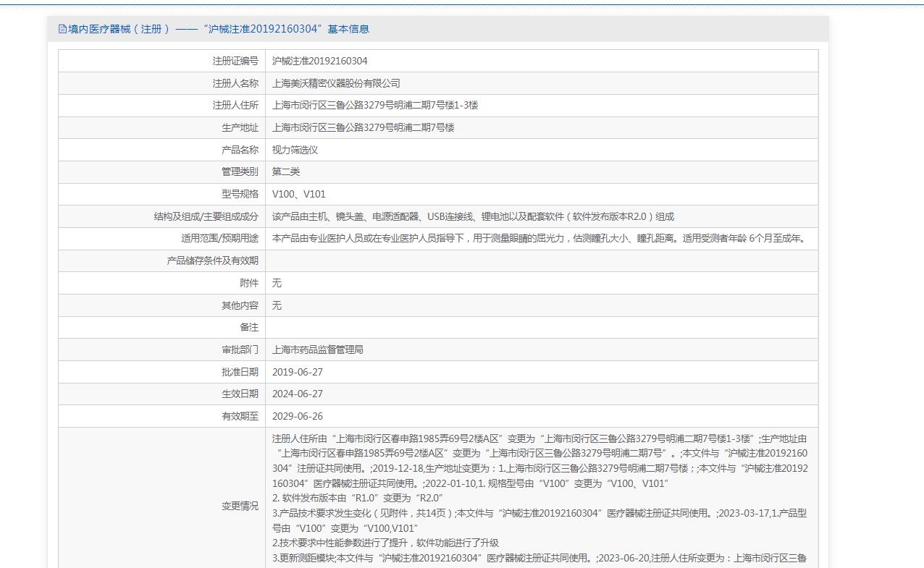Viewport: 924px width, 568px height.
Task: Click the management category value 第二类
Action: point(286,171)
